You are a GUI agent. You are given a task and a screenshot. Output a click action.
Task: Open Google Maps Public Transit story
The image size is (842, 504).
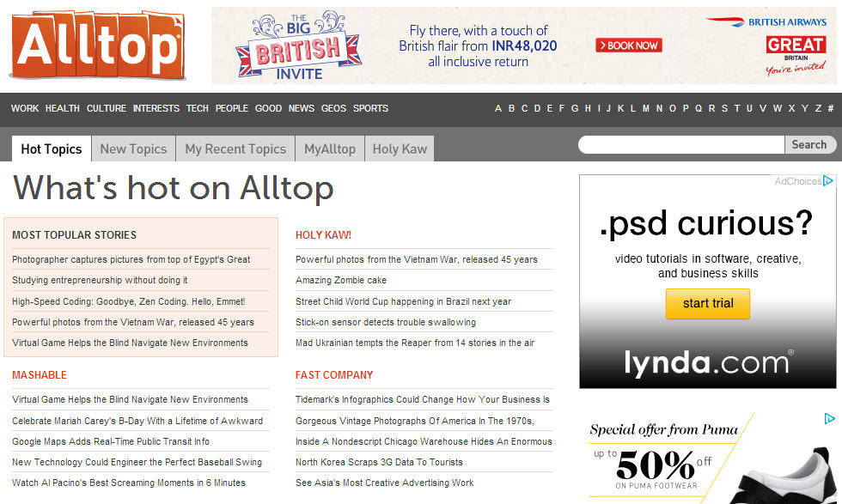[111, 441]
